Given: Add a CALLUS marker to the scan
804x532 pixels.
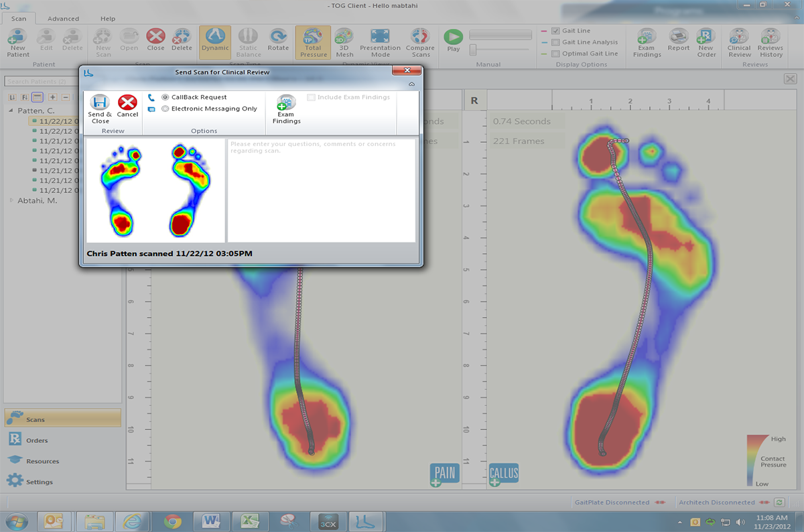Looking at the screenshot, I should [504, 474].
